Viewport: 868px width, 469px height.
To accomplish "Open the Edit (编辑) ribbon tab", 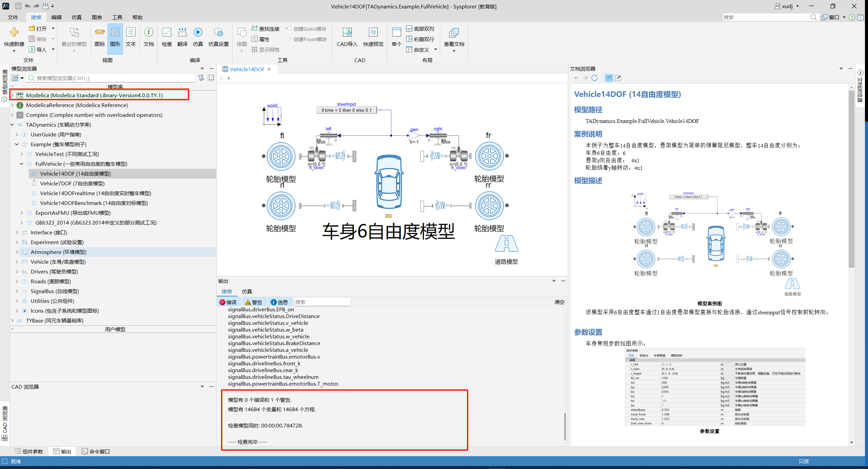I will click(56, 17).
